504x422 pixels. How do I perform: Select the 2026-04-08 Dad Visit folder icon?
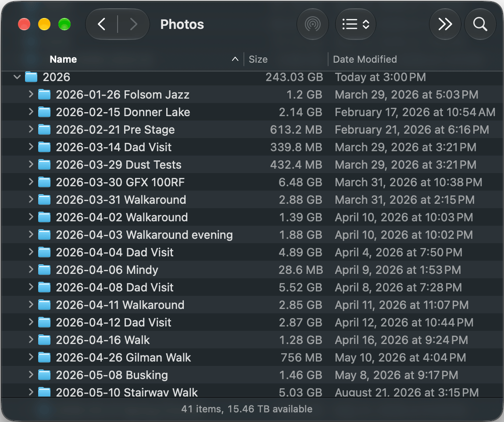tap(44, 287)
